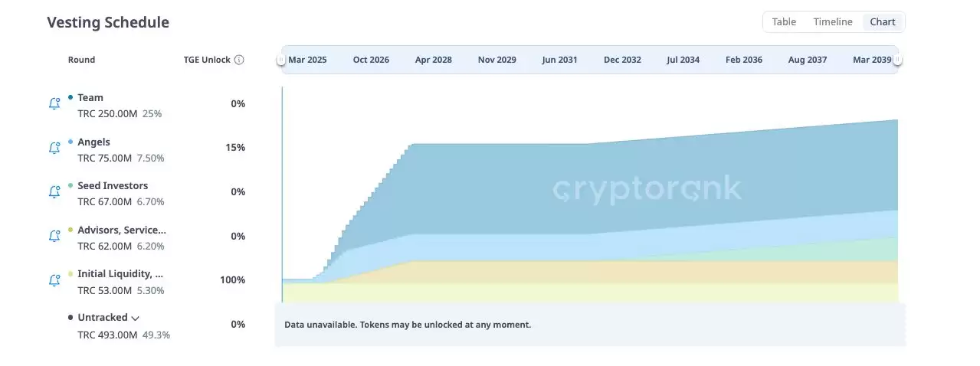Click the blue dot beside Angels

pyautogui.click(x=70, y=142)
